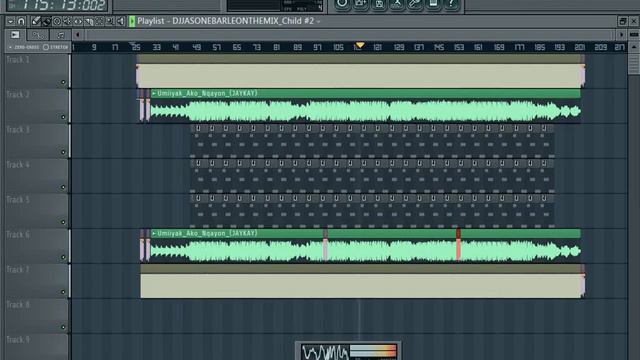
Task: Open clip menu arrow on Track 2 audio clip
Action: [x=154, y=93]
